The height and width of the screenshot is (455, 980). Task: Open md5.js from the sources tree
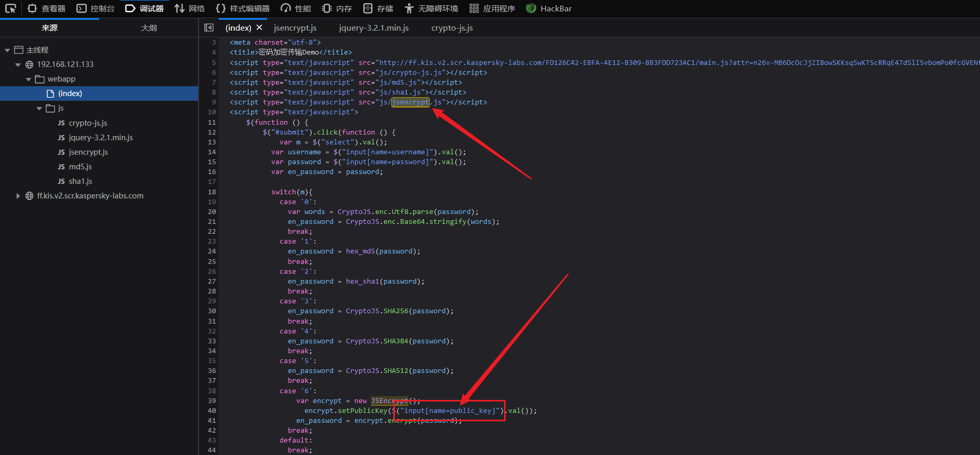pos(80,167)
